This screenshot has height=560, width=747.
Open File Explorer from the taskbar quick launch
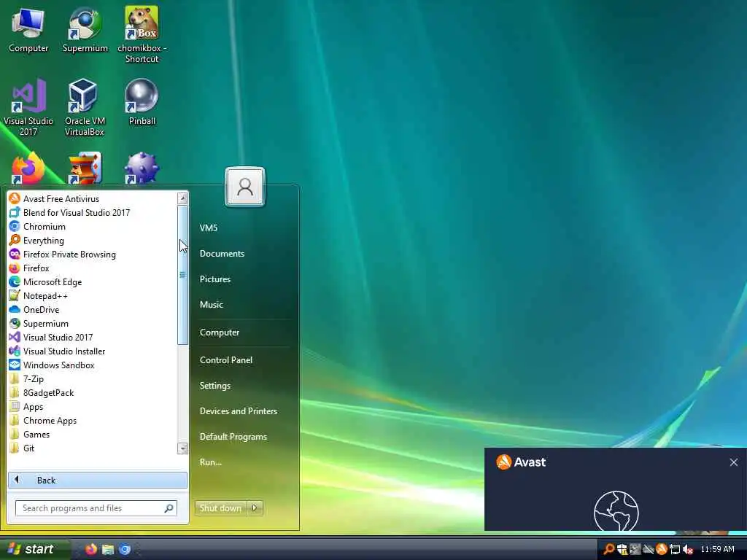click(x=108, y=549)
